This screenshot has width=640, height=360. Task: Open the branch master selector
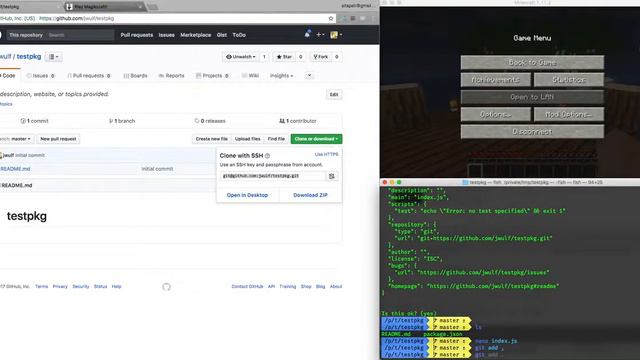click(16, 139)
